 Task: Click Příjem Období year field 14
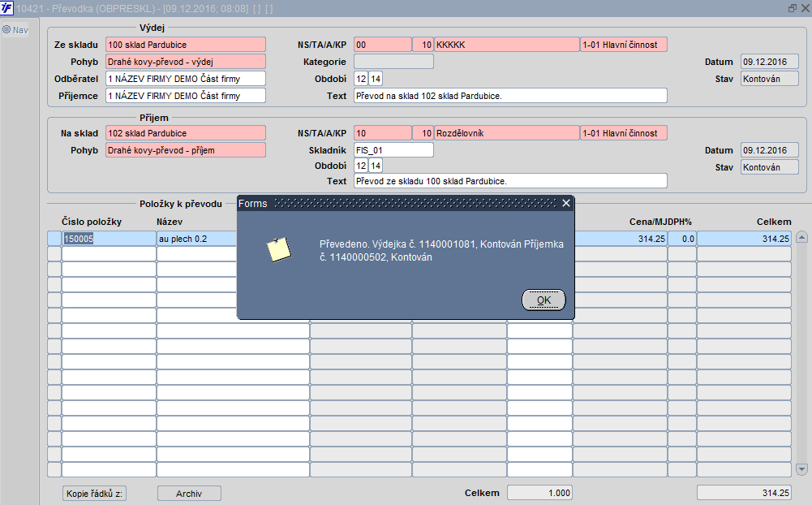point(376,166)
